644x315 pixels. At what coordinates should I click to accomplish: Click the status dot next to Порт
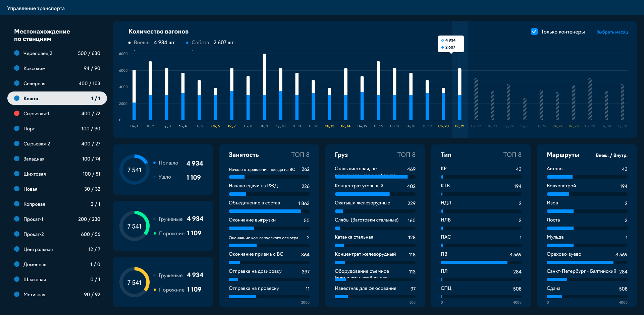coord(17,128)
